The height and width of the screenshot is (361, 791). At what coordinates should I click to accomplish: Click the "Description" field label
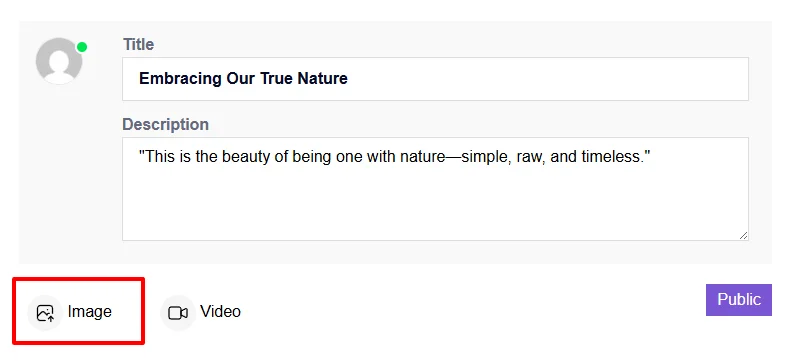pyautogui.click(x=165, y=125)
